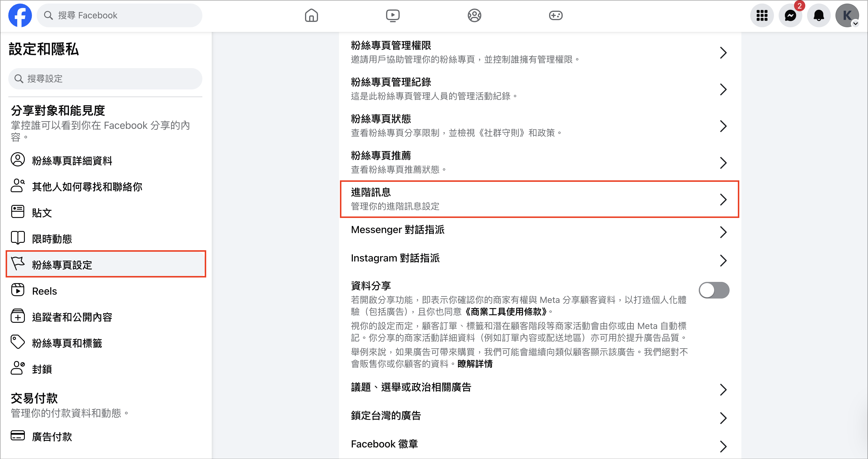Expand Facebook 徽章 chevron

click(x=723, y=446)
